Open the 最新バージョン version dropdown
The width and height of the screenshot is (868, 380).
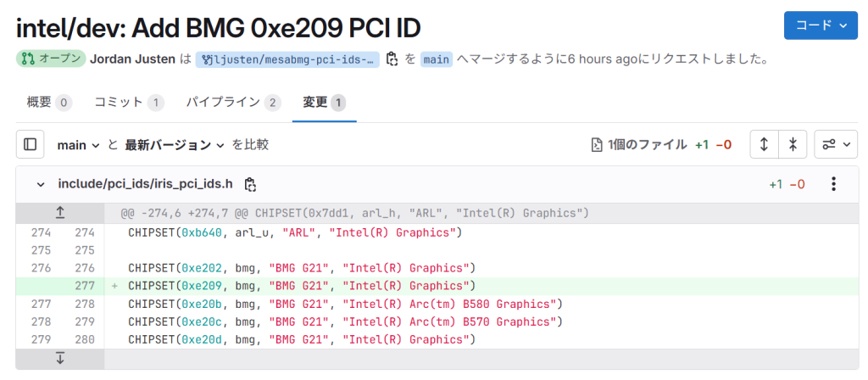[175, 145]
